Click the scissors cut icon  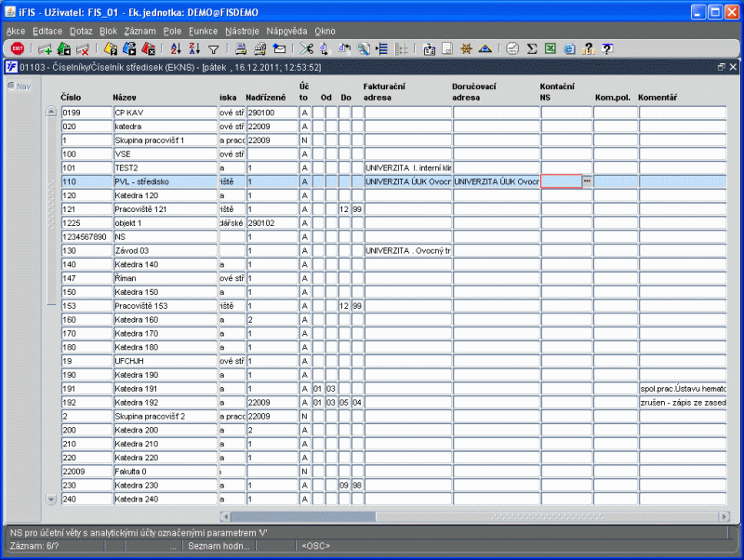click(x=307, y=48)
